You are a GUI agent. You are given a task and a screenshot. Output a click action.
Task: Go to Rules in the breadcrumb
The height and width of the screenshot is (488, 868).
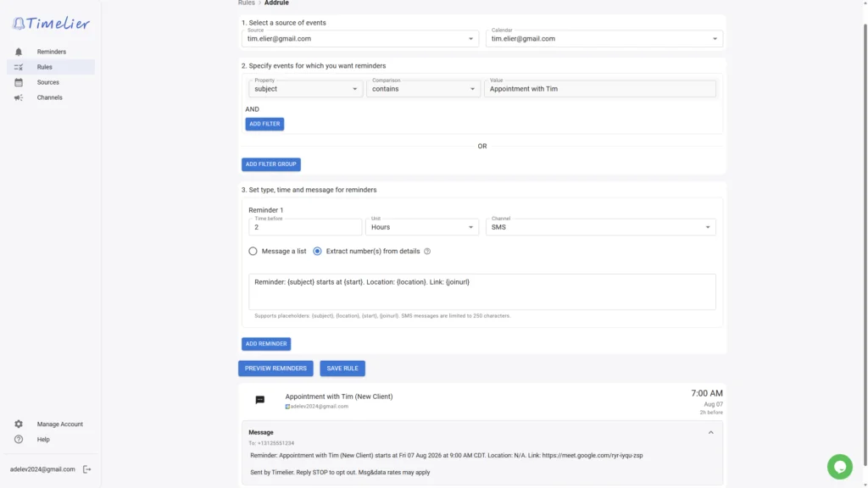(247, 3)
